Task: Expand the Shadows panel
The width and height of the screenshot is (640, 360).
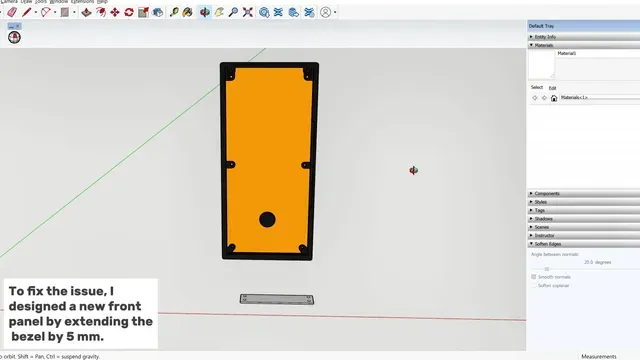Action: [x=584, y=219]
